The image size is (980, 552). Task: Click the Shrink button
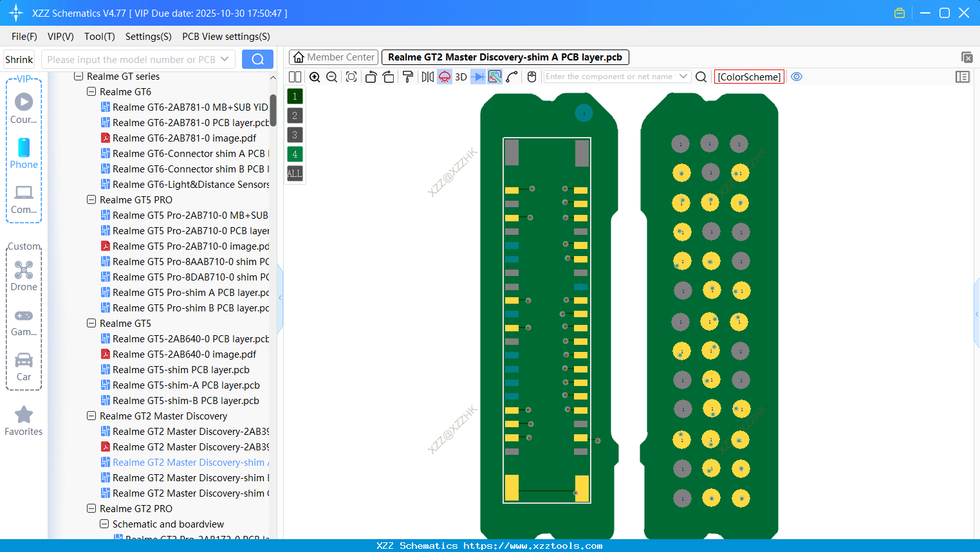pos(19,59)
